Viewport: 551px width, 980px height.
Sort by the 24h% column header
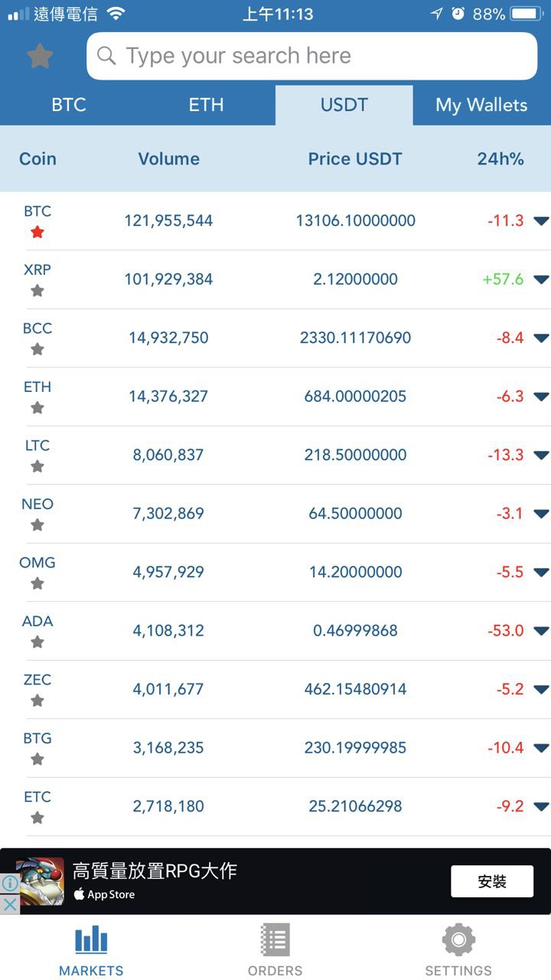(x=500, y=158)
